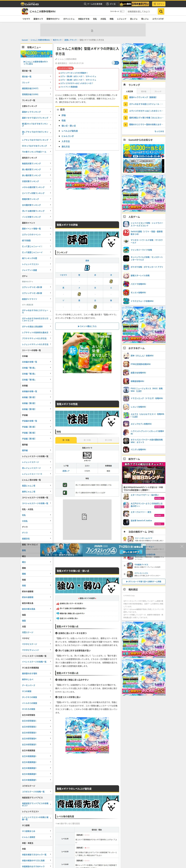The image size is (186, 868).
Task: Expand 掲示板一覧 menu item arrow
Action: pyautogui.click(x=51, y=77)
